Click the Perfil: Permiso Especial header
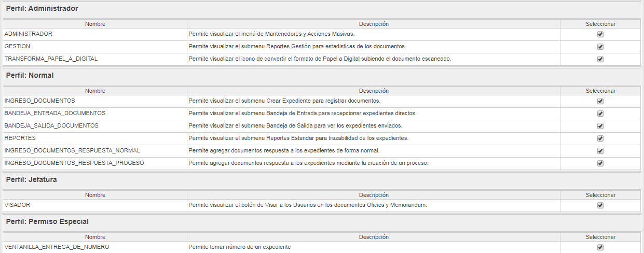Screen dimensions: 644x253 coord(322,222)
